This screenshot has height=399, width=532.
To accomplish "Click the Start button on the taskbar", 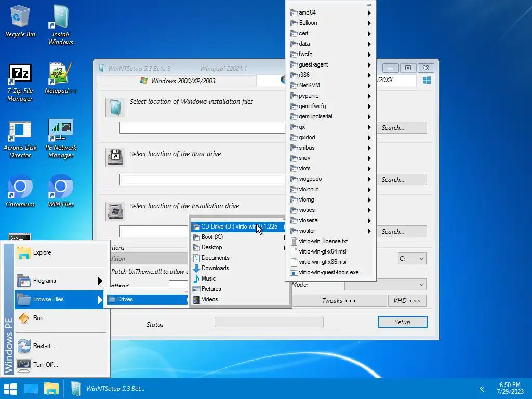I will [x=10, y=389].
